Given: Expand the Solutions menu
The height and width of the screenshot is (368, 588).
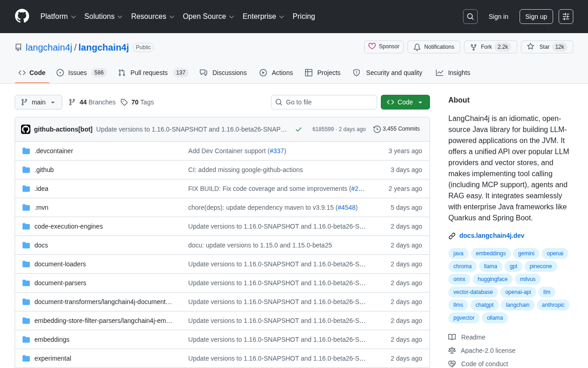Looking at the screenshot, I should tap(103, 17).
